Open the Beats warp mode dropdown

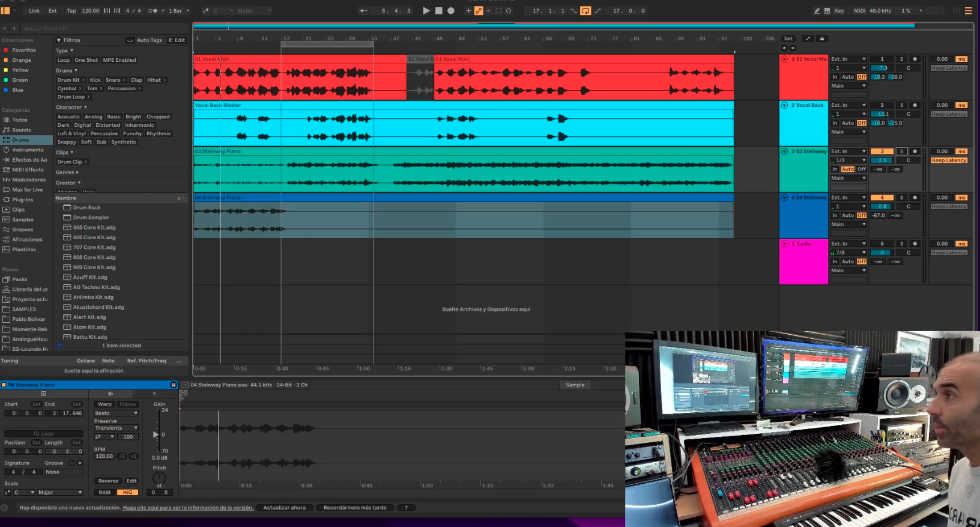[116, 413]
